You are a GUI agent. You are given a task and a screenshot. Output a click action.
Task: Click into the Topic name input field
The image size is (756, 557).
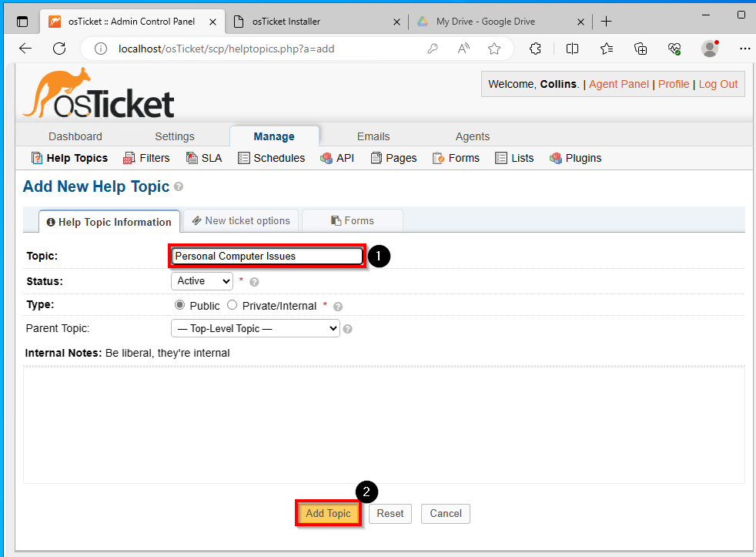pyautogui.click(x=267, y=257)
